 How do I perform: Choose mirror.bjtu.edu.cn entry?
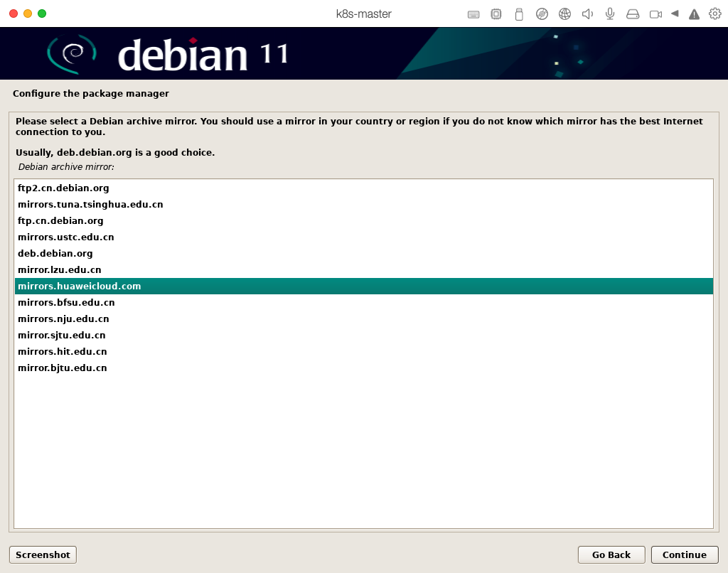point(363,368)
